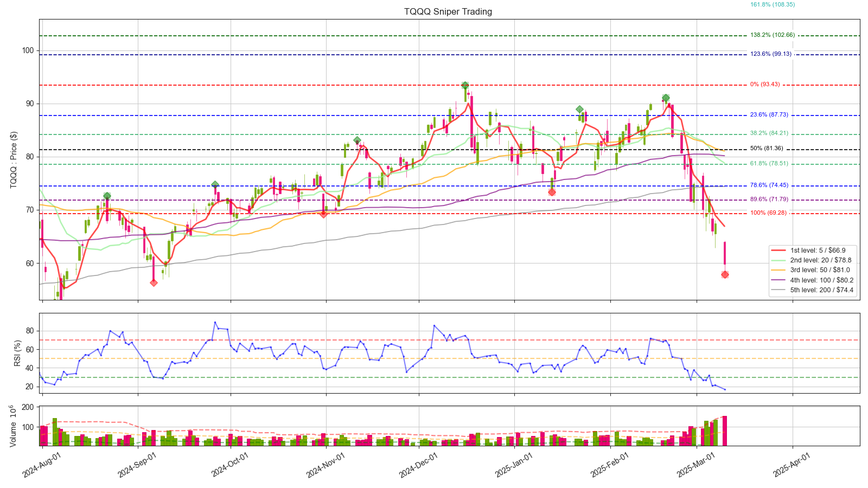
Task: Click the green diamond at the August high near 72
Action: point(107,196)
